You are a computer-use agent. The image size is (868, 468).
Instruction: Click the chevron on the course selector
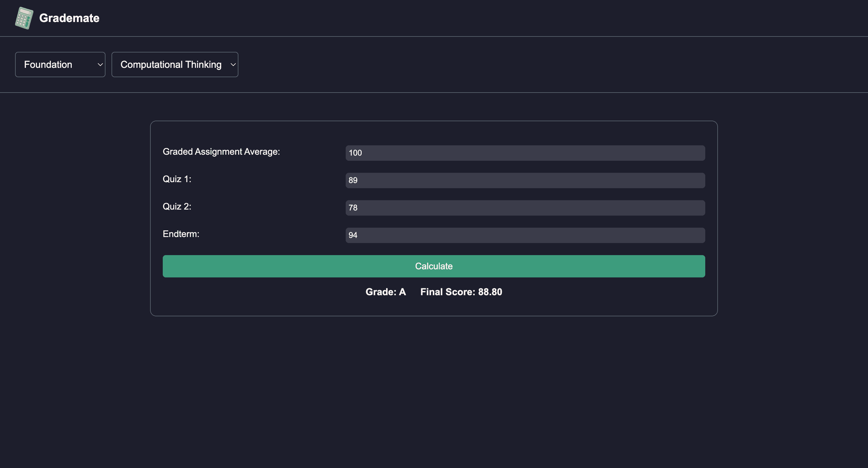coord(233,65)
